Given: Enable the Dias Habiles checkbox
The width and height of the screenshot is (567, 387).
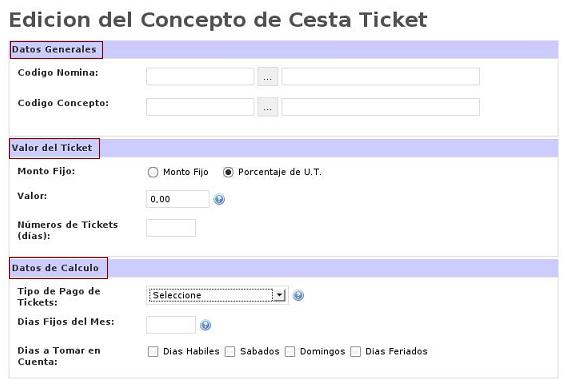Looking at the screenshot, I should coord(153,351).
